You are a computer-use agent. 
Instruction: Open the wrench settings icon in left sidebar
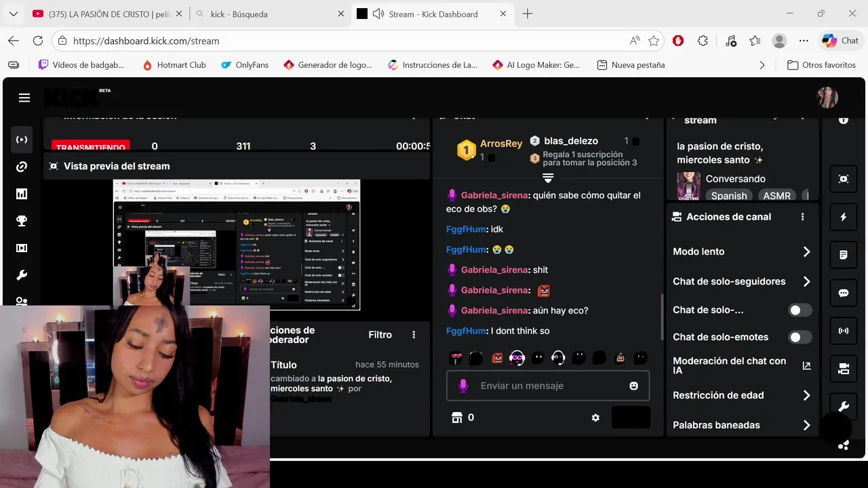(22, 275)
